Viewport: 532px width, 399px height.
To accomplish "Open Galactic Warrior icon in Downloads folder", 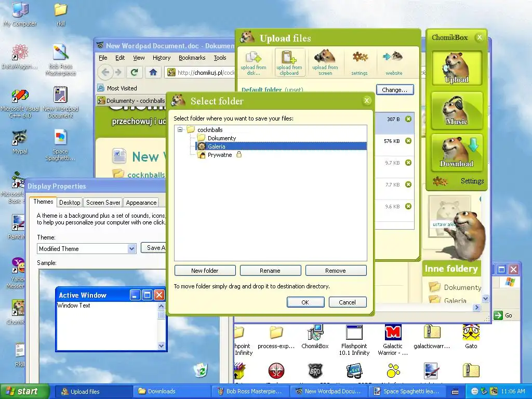I will tap(393, 340).
